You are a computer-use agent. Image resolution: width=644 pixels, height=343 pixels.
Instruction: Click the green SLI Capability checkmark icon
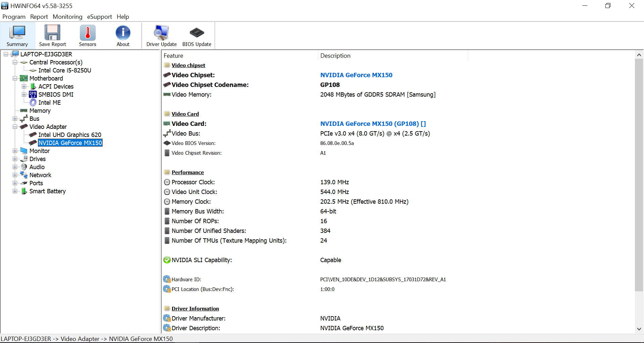tap(167, 260)
